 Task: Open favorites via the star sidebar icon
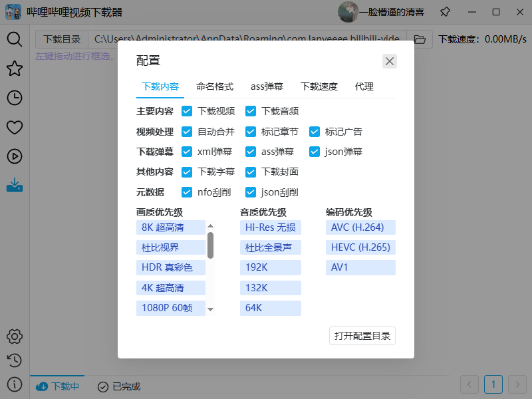coord(14,68)
